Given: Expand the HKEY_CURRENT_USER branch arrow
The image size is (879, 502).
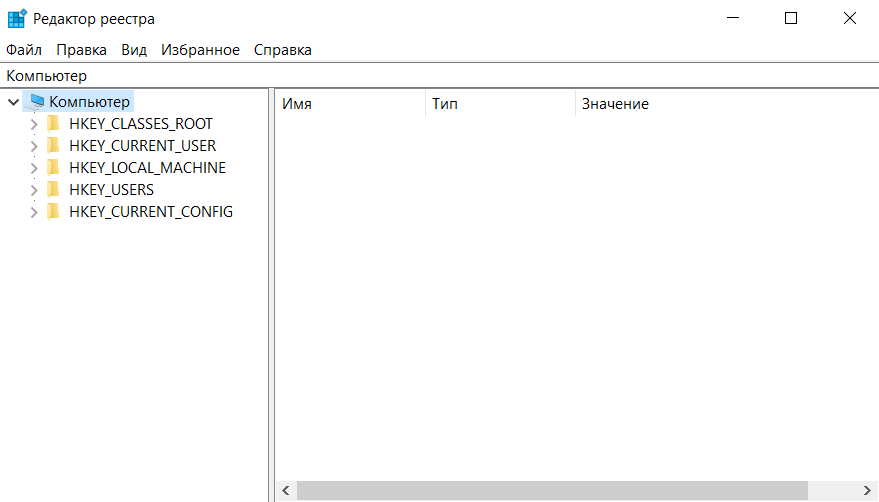Looking at the screenshot, I should tap(34, 146).
